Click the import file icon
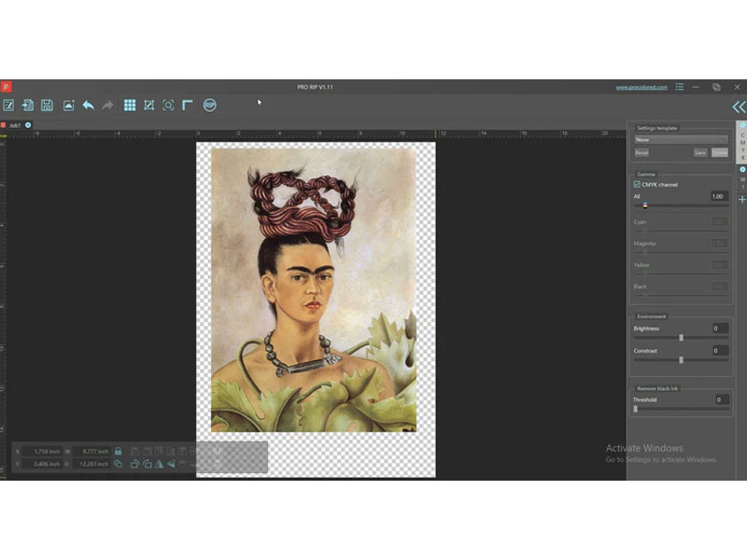 tap(28, 105)
